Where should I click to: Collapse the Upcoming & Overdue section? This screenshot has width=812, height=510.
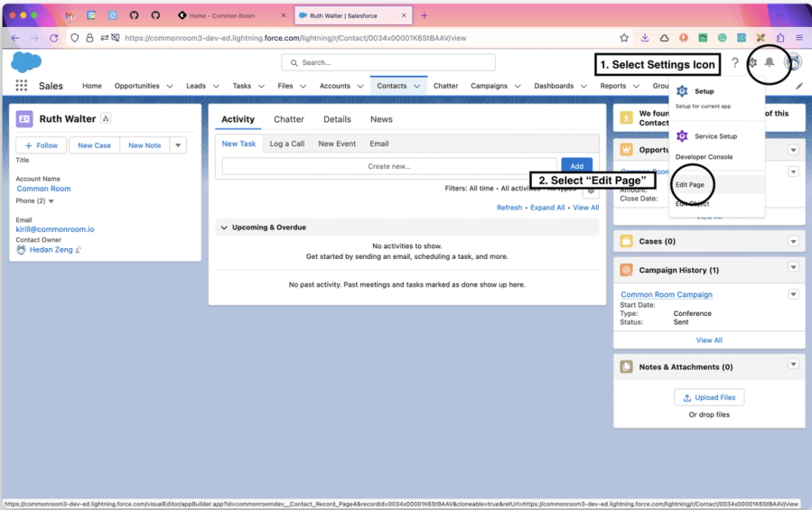(x=224, y=227)
